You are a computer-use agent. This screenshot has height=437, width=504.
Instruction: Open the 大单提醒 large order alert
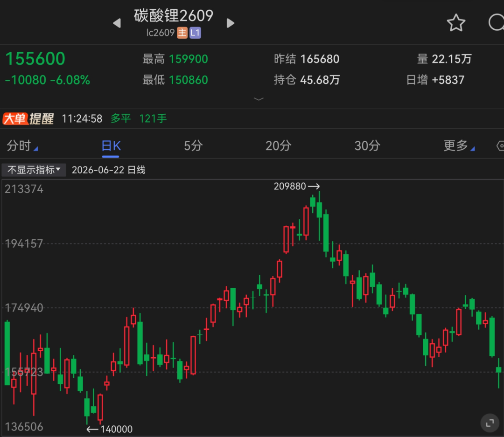pyautogui.click(x=28, y=119)
